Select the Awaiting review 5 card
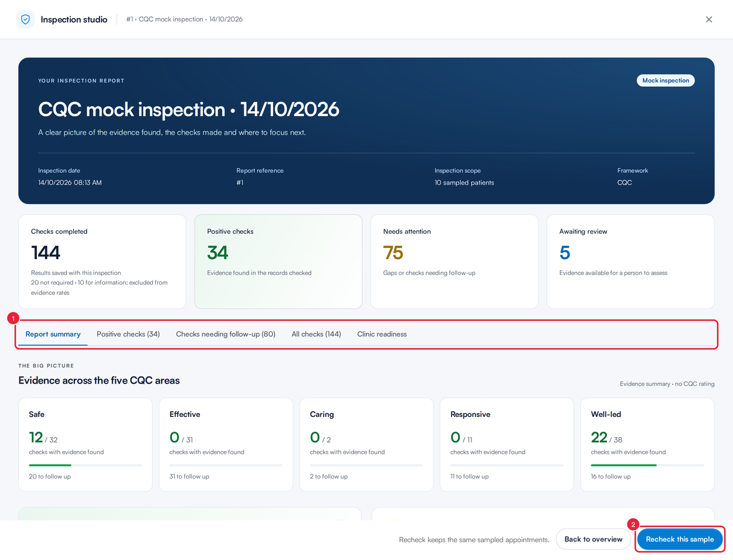This screenshot has width=733, height=560. [630, 262]
